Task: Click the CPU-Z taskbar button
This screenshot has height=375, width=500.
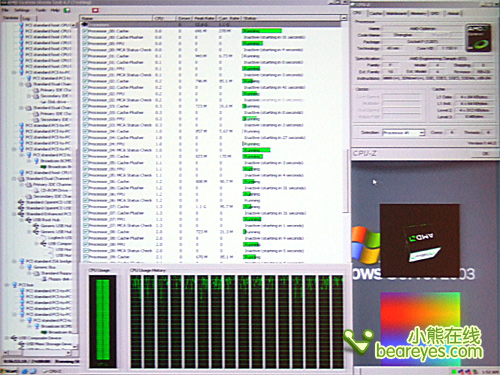Action: tap(52, 371)
